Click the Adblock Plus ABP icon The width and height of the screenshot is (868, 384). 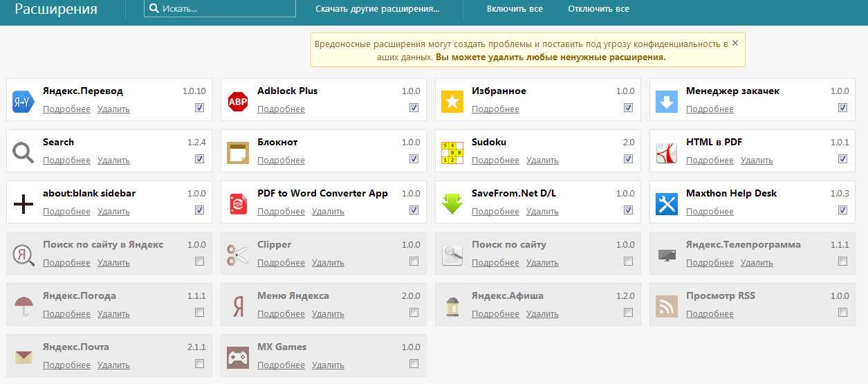pyautogui.click(x=238, y=102)
